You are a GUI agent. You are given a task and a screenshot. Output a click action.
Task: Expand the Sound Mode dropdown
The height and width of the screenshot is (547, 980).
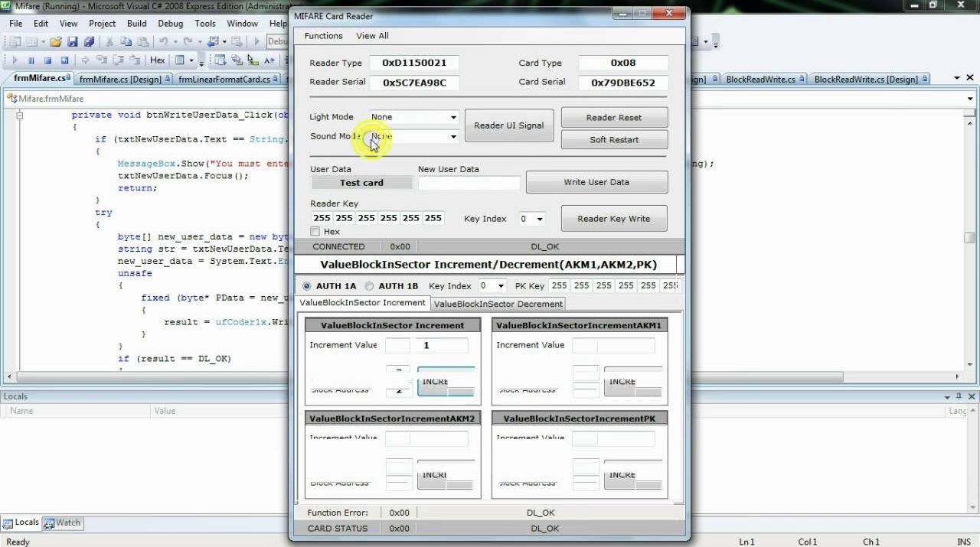click(x=453, y=137)
